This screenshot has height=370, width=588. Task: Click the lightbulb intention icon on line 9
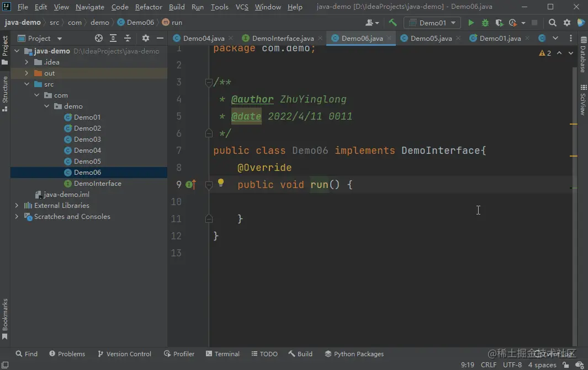pos(221,183)
